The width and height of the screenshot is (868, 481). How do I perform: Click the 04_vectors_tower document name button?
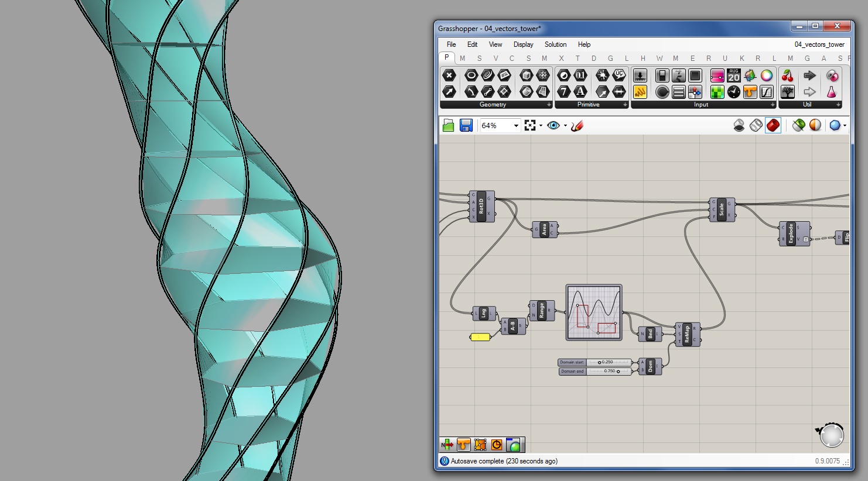(x=819, y=44)
